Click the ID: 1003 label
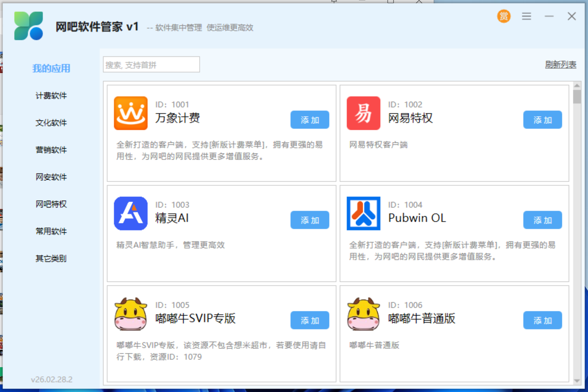Screen dimensions: 588x392 tap(172, 205)
